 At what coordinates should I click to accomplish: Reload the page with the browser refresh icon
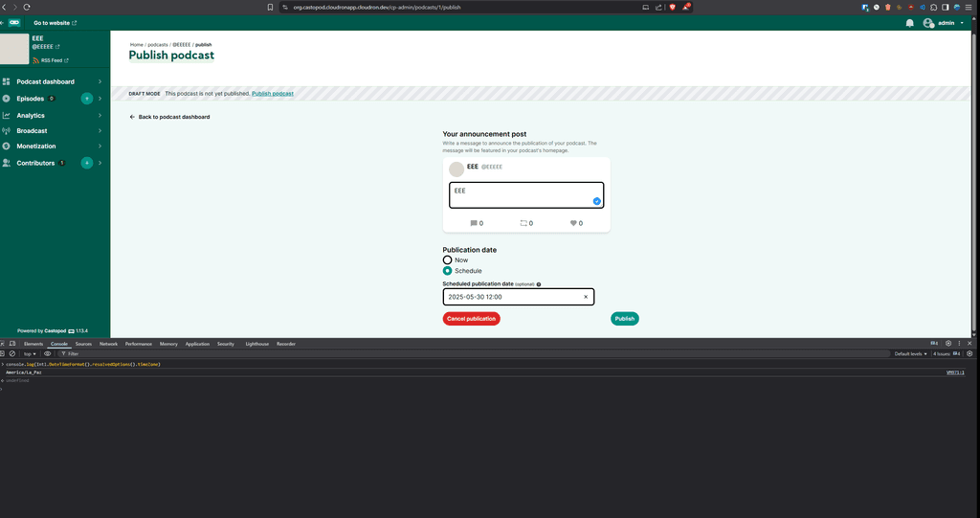tap(26, 7)
